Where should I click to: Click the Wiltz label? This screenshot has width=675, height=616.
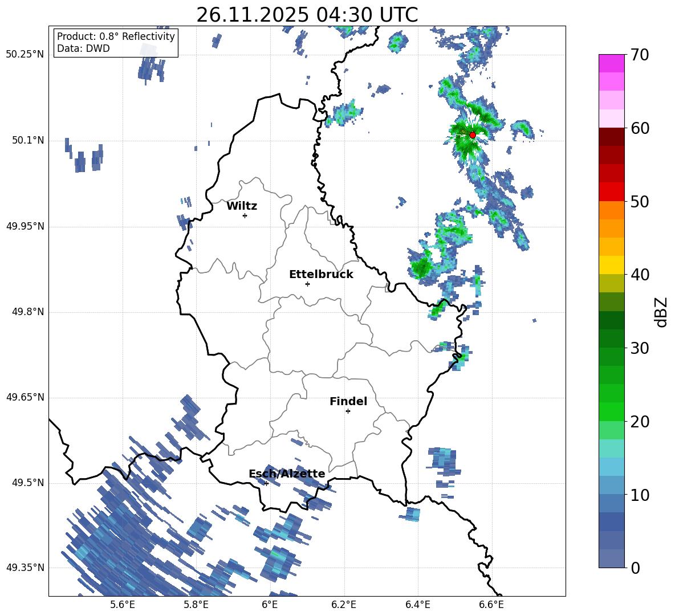click(242, 206)
